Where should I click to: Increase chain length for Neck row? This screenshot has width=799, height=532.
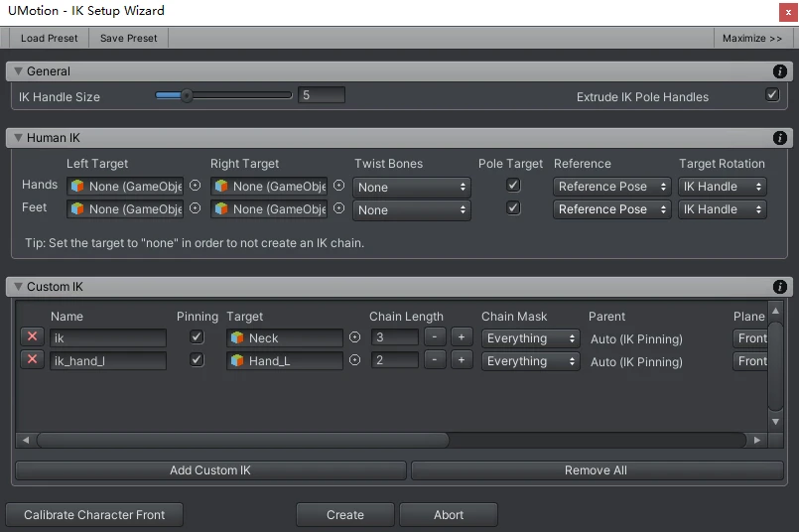click(x=462, y=336)
